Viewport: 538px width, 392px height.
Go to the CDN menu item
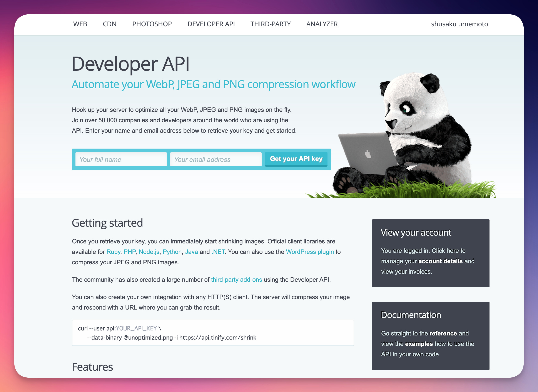(110, 24)
